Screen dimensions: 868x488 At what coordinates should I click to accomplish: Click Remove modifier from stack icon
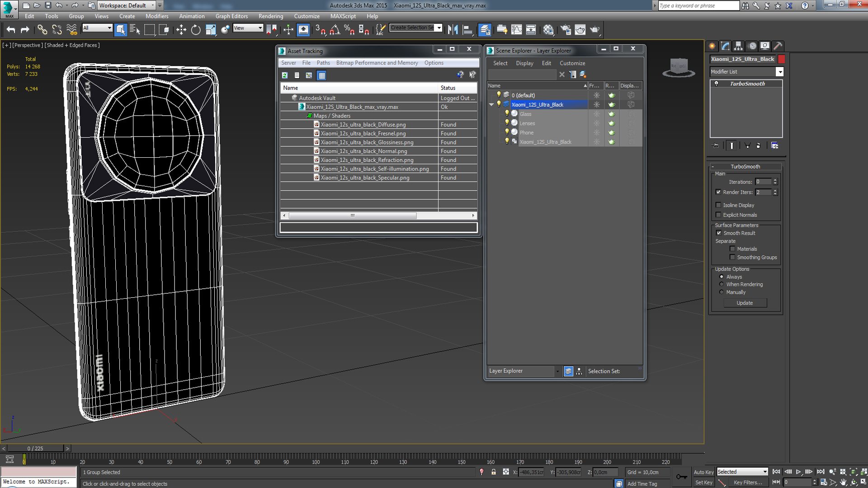tap(758, 145)
